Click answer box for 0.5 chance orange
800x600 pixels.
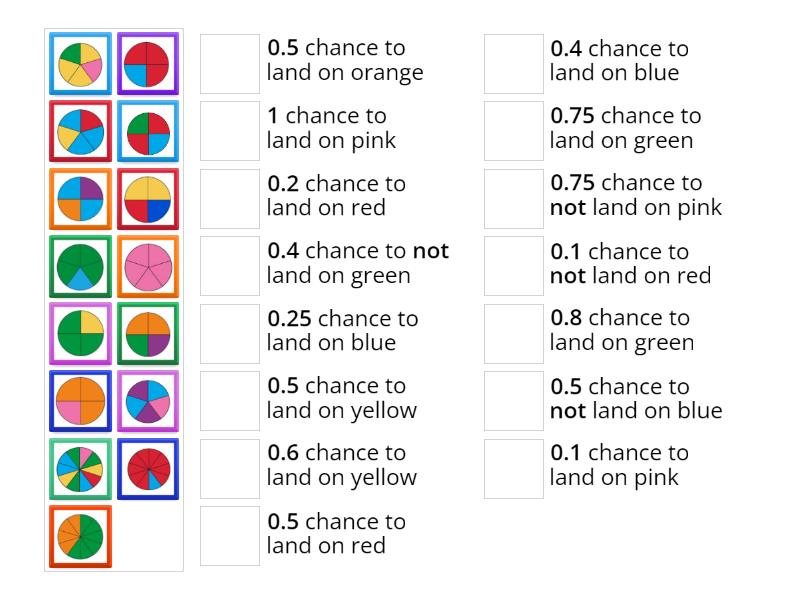coord(230,64)
